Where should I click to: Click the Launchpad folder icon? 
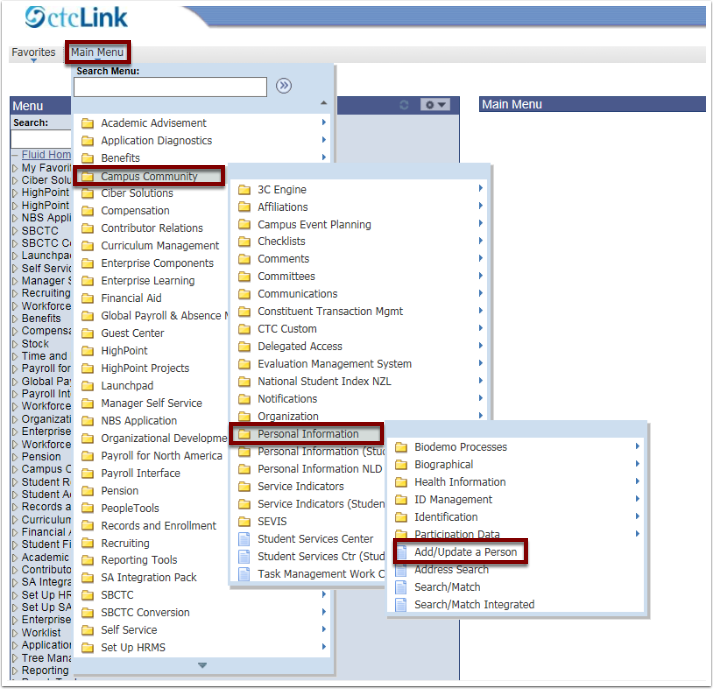pos(87,386)
